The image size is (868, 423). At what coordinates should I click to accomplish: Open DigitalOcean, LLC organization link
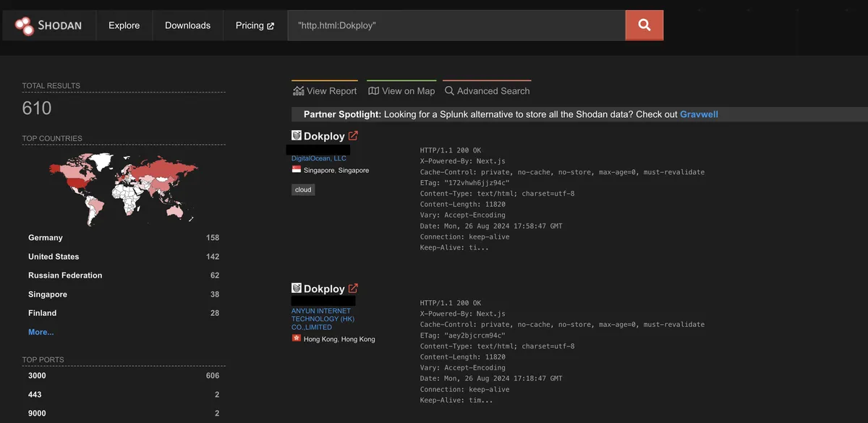pos(319,158)
